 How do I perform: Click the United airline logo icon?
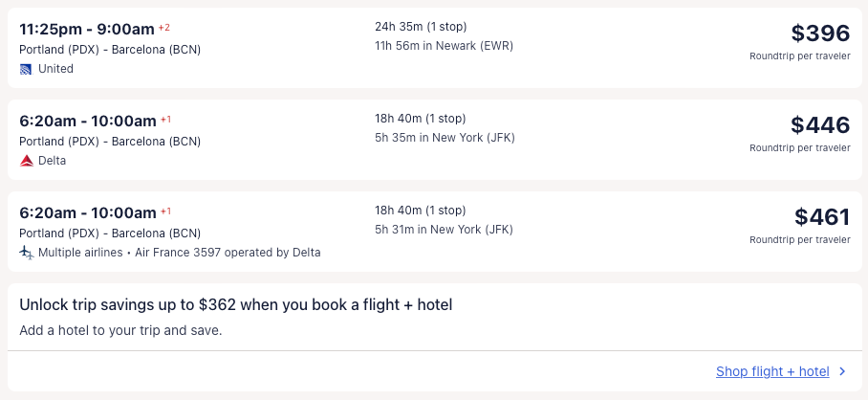click(x=26, y=69)
